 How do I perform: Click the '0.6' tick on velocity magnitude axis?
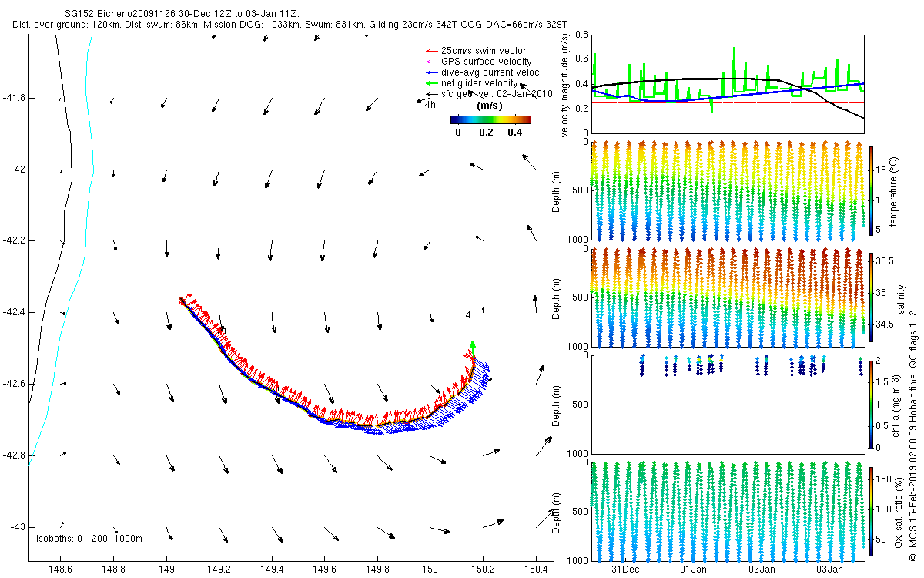[x=581, y=59]
